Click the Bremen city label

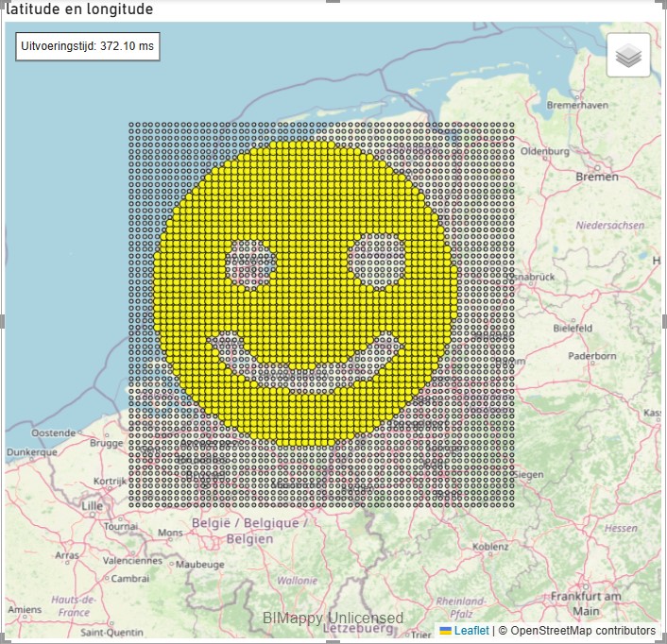[597, 177]
